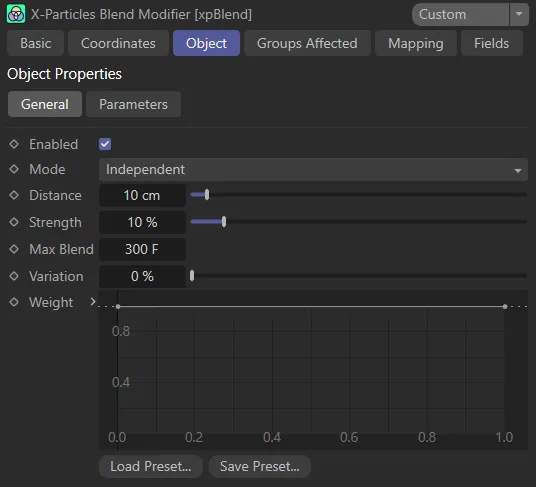Click the Load Preset button
Viewport: 536px width, 487px height.
click(151, 466)
